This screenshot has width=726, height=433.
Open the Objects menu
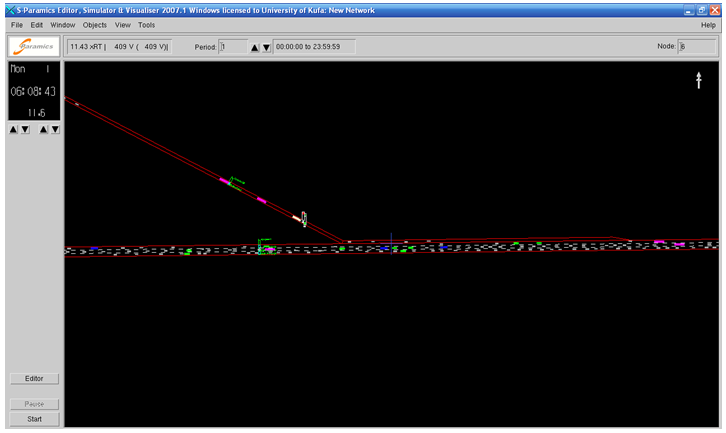94,24
